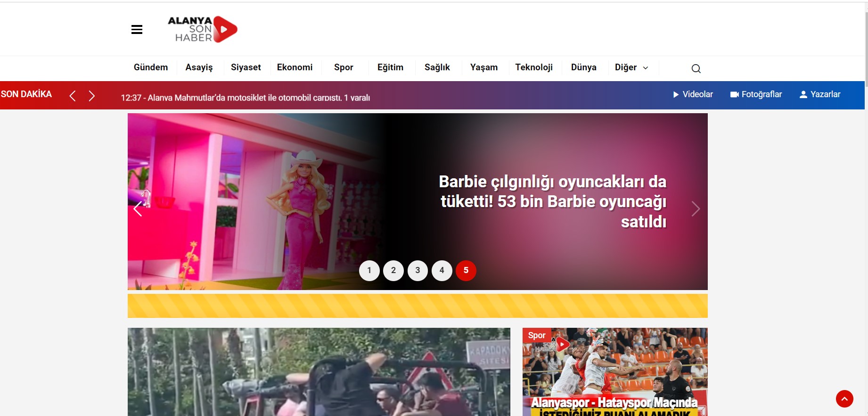Image resolution: width=868 pixels, height=416 pixels.
Task: Click the scroll-to-top red arrow button
Action: click(x=844, y=399)
